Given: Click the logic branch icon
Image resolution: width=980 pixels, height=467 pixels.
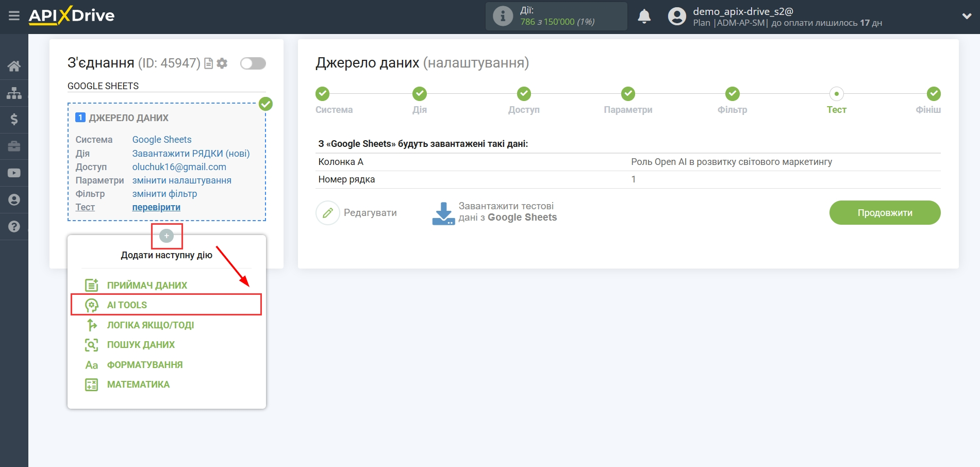Looking at the screenshot, I should tap(92, 325).
